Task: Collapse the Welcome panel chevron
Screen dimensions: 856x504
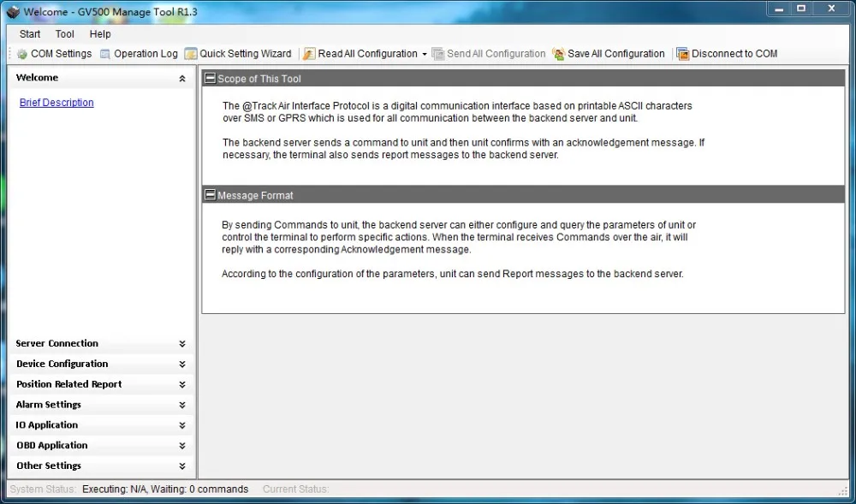Action: 181,79
